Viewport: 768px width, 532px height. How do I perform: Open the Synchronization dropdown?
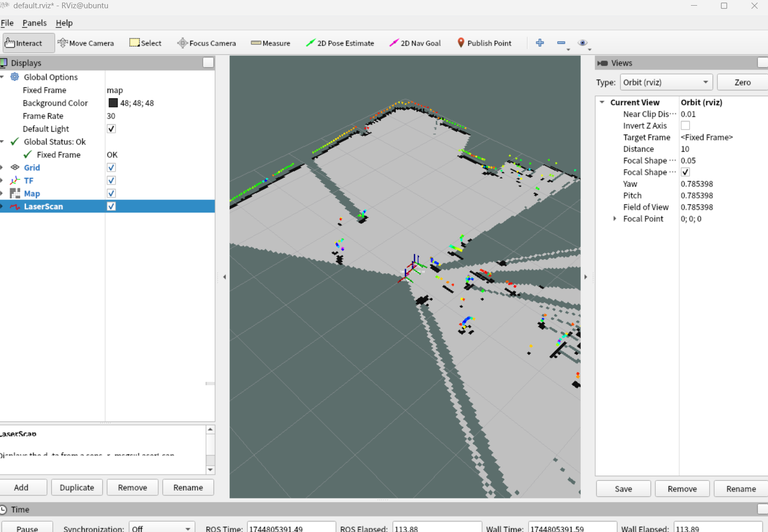[x=161, y=528]
